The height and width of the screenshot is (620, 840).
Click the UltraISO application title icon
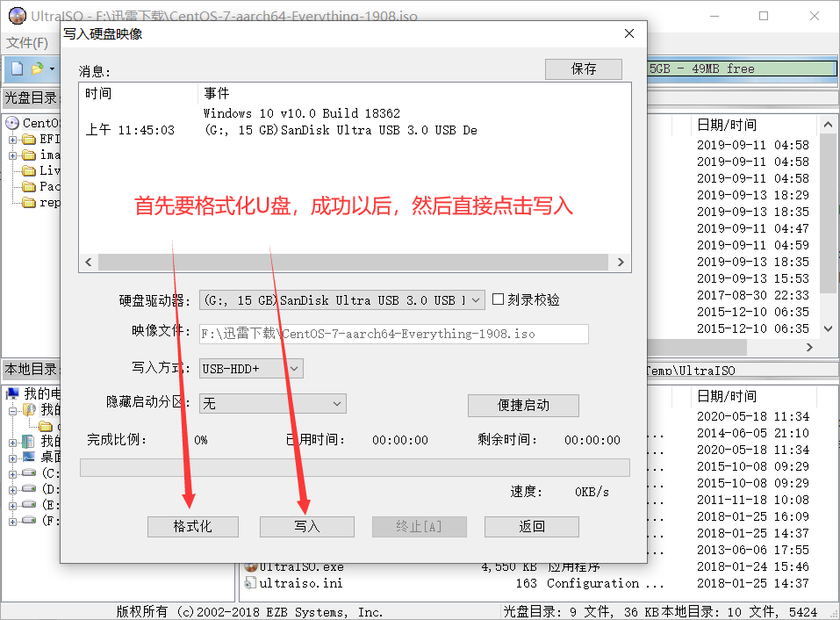(18, 16)
